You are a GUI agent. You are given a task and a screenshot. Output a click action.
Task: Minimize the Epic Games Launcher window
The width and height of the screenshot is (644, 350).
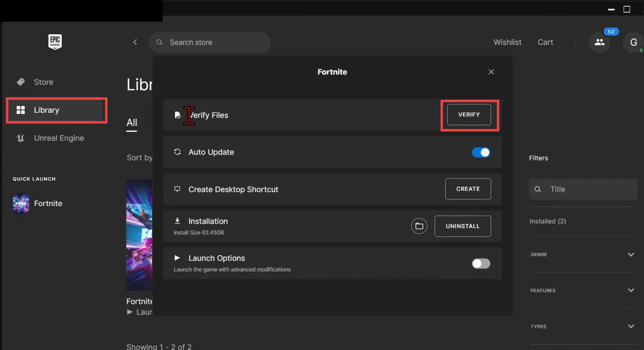click(611, 10)
